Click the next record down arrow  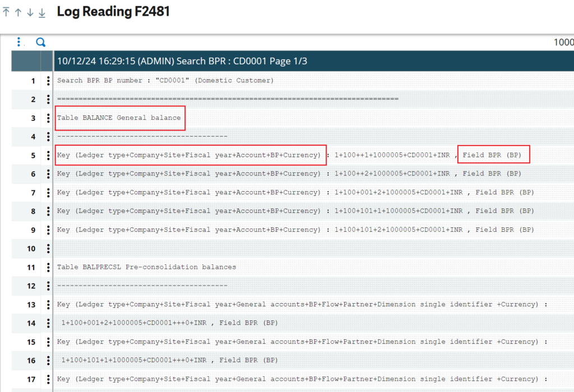tap(30, 12)
